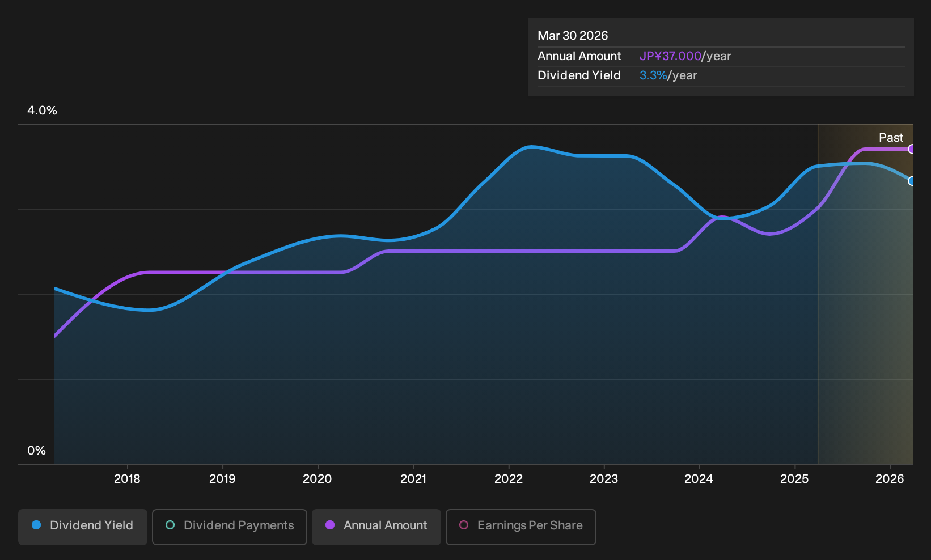Select the 2024 x-axis label
931x560 pixels.
point(699,479)
